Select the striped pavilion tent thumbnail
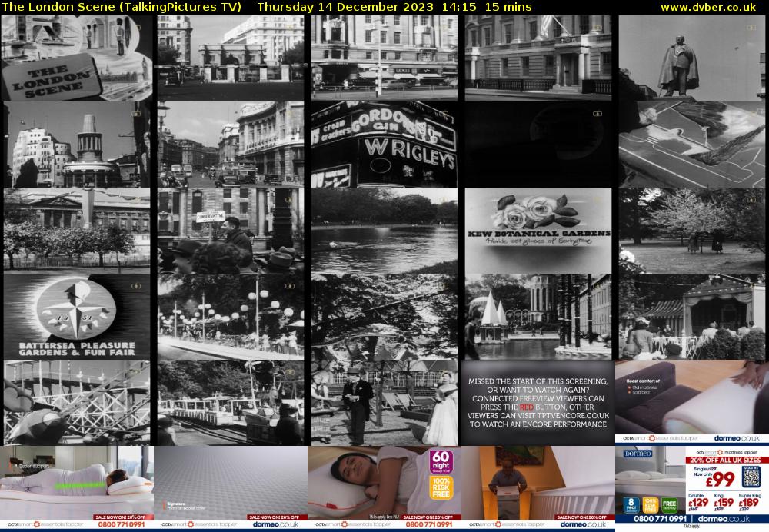Viewport: 769px width, 532px height. coord(692,317)
